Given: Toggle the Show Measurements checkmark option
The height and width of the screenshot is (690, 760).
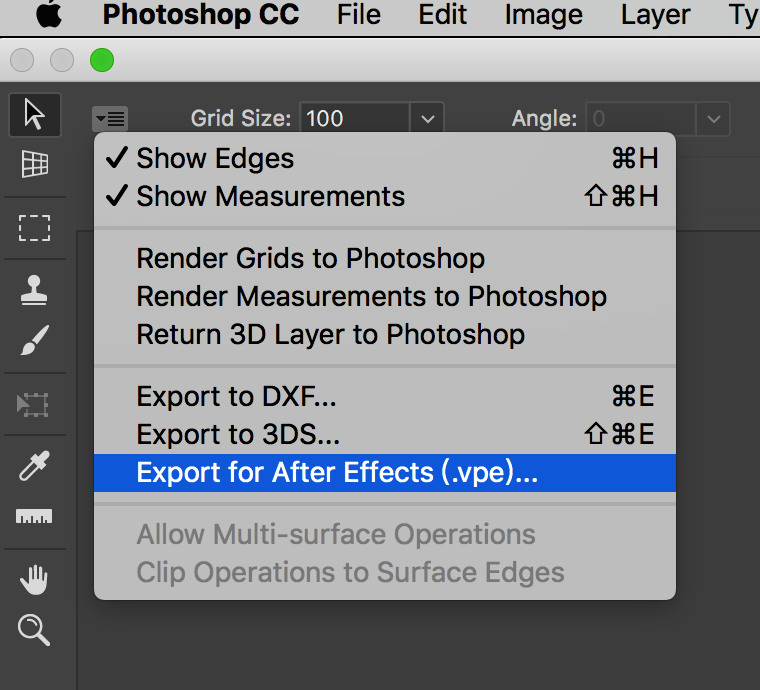Looking at the screenshot, I should 270,196.
